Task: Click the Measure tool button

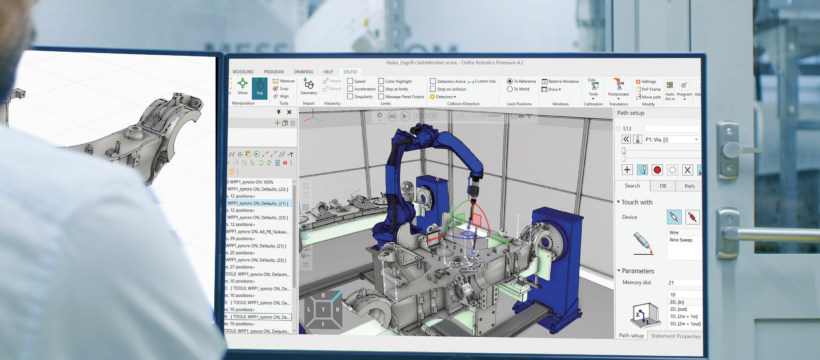Action: coord(284,81)
